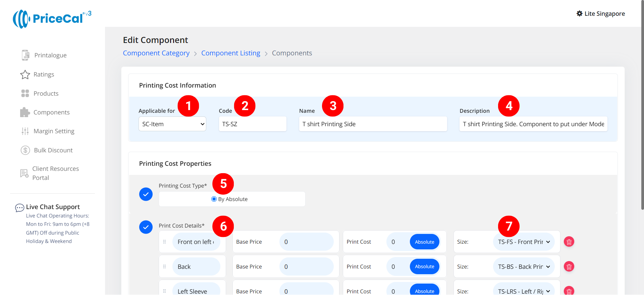Screen dimensions: 644x295
Task: Click the Code field containing TS-SZ
Action: [x=253, y=124]
